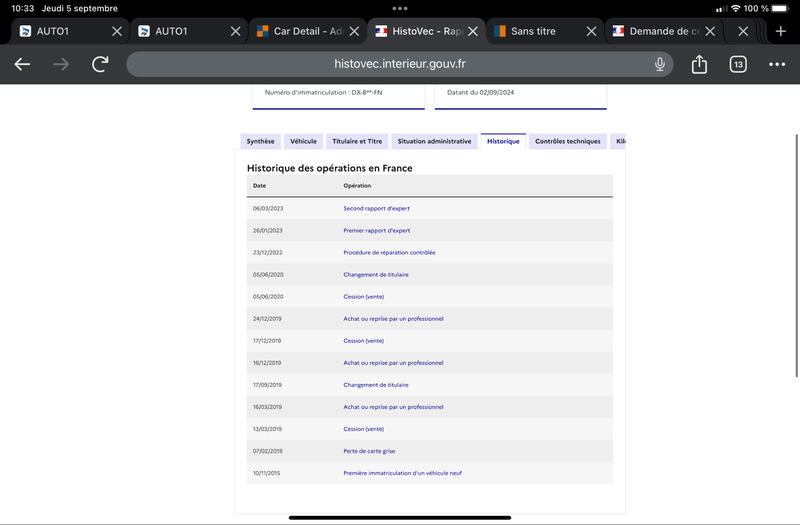Close the last partially hidden tab

[x=743, y=31]
